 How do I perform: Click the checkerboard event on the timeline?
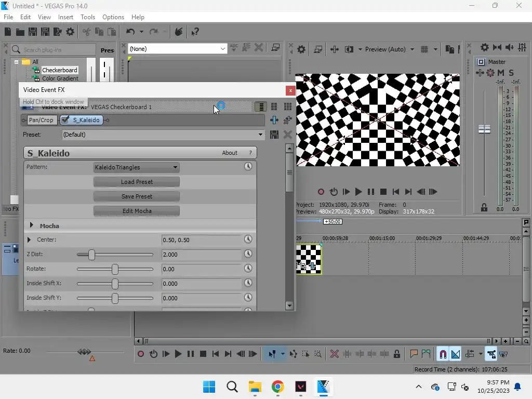click(309, 259)
